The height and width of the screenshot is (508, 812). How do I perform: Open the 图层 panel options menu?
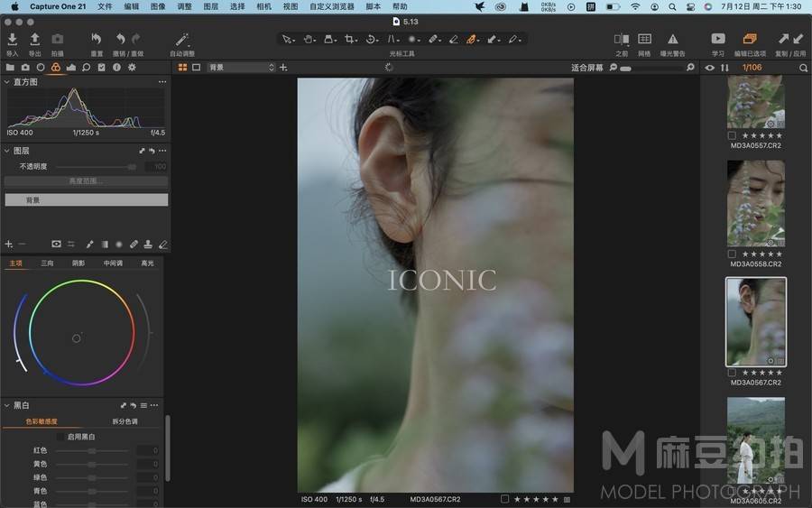point(162,151)
